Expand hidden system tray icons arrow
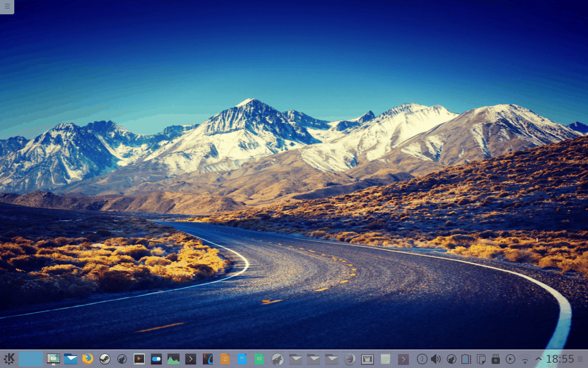588x368 pixels. [539, 359]
